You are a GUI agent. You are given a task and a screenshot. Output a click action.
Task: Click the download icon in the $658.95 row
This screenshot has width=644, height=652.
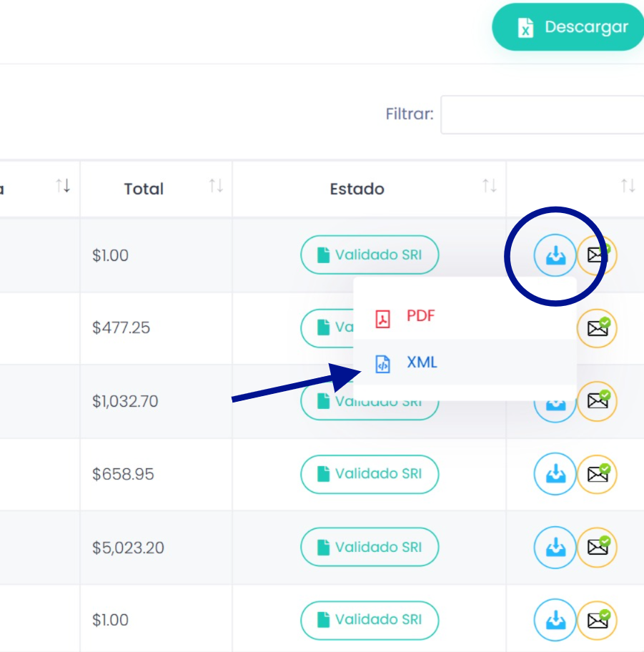[x=555, y=474]
